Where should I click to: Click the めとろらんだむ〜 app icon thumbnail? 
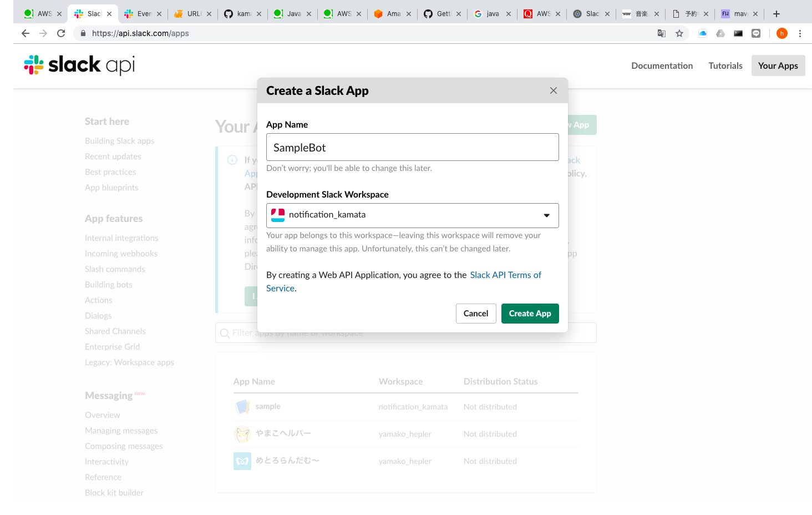[x=242, y=461]
